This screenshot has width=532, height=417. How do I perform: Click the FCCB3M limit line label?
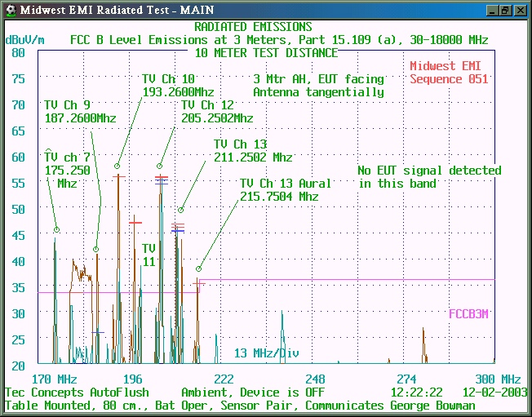(x=468, y=313)
